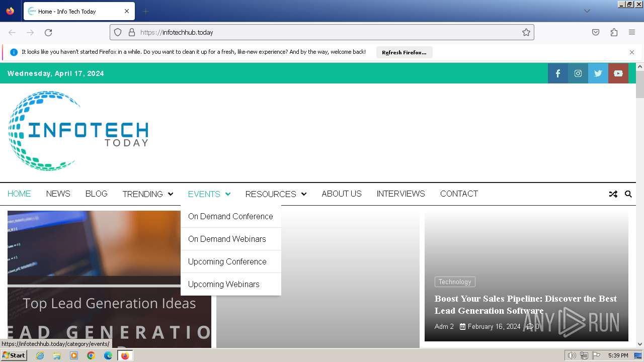The image size is (644, 362).
Task: Select Upcoming Webinars submenu entry
Action: 230,284
